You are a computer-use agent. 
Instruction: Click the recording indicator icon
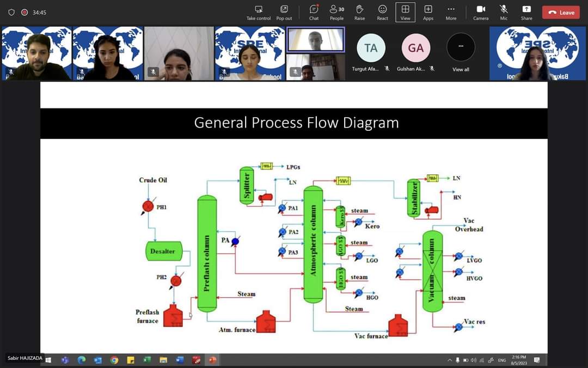pyautogui.click(x=24, y=13)
